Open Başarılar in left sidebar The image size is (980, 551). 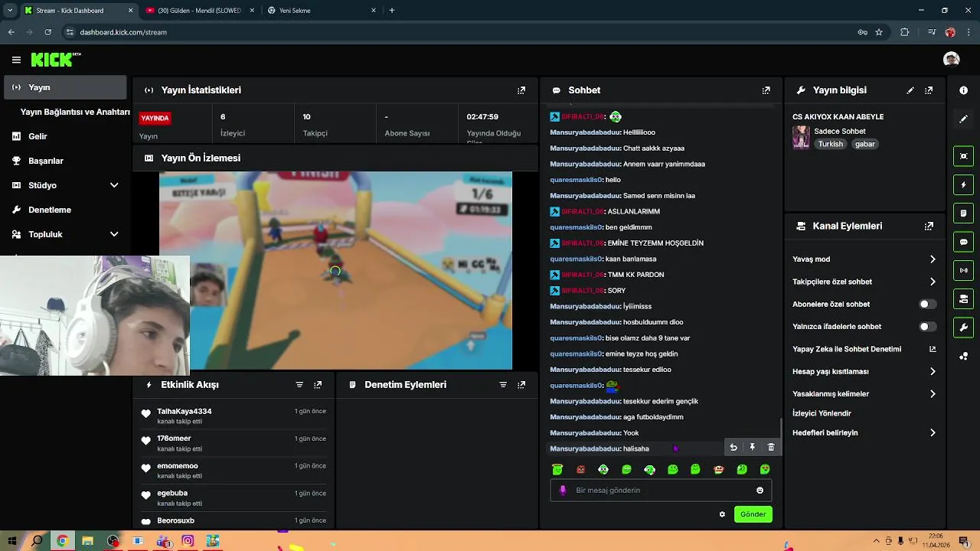66,161
